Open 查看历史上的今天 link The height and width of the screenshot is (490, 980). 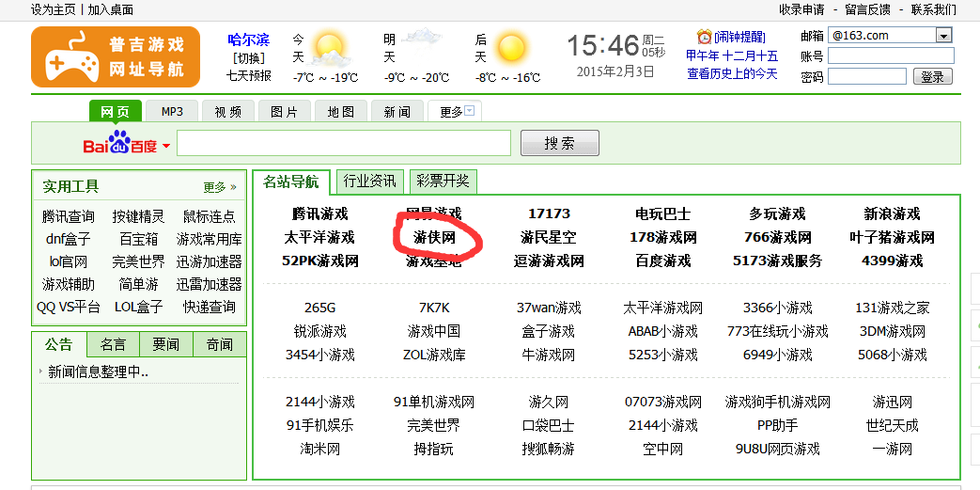[733, 74]
